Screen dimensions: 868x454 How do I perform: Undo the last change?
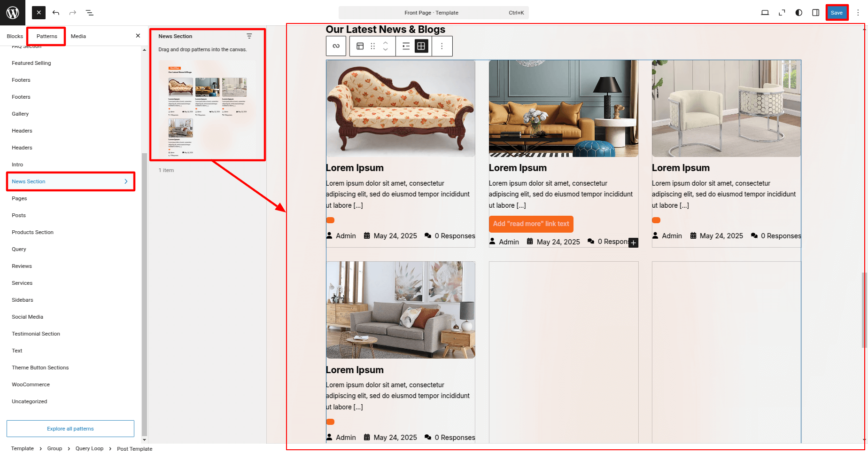pyautogui.click(x=56, y=13)
